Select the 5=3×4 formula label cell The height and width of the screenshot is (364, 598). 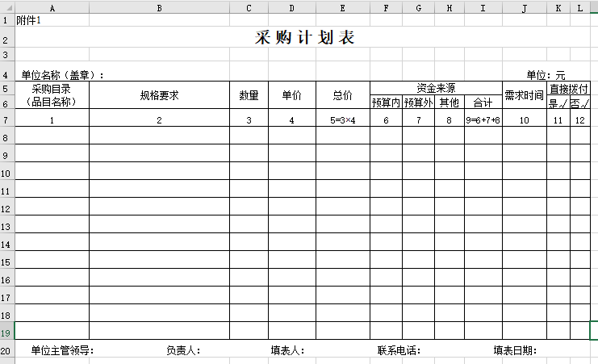[342, 120]
